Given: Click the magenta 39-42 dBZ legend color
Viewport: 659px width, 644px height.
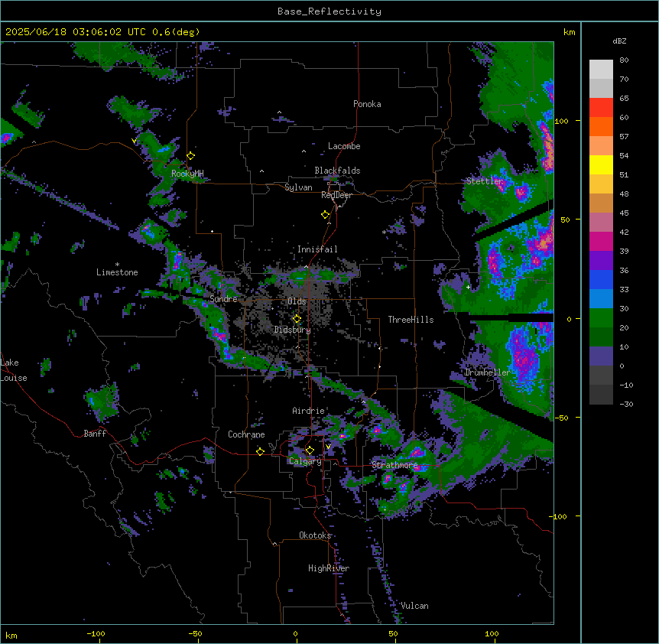Looking at the screenshot, I should click(601, 242).
